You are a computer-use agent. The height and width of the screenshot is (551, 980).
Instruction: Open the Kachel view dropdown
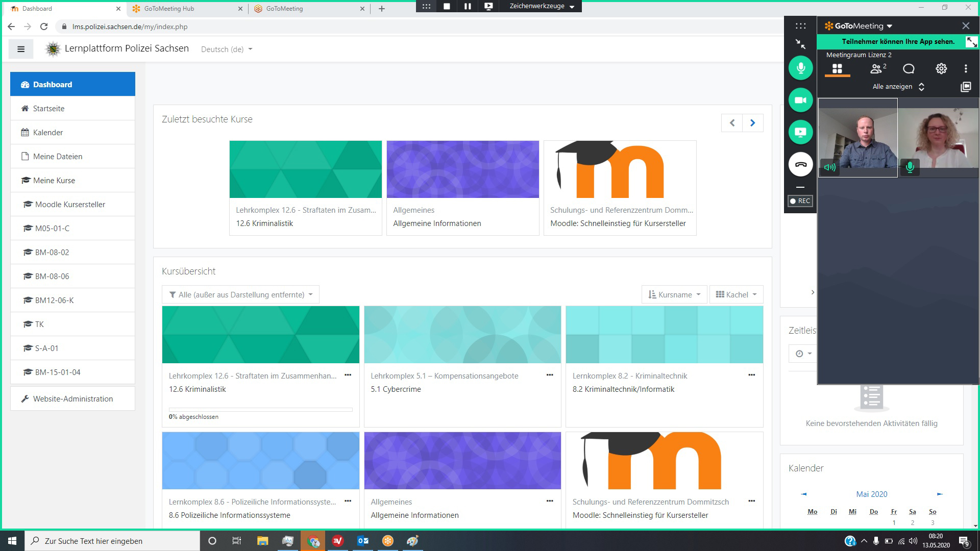point(736,294)
